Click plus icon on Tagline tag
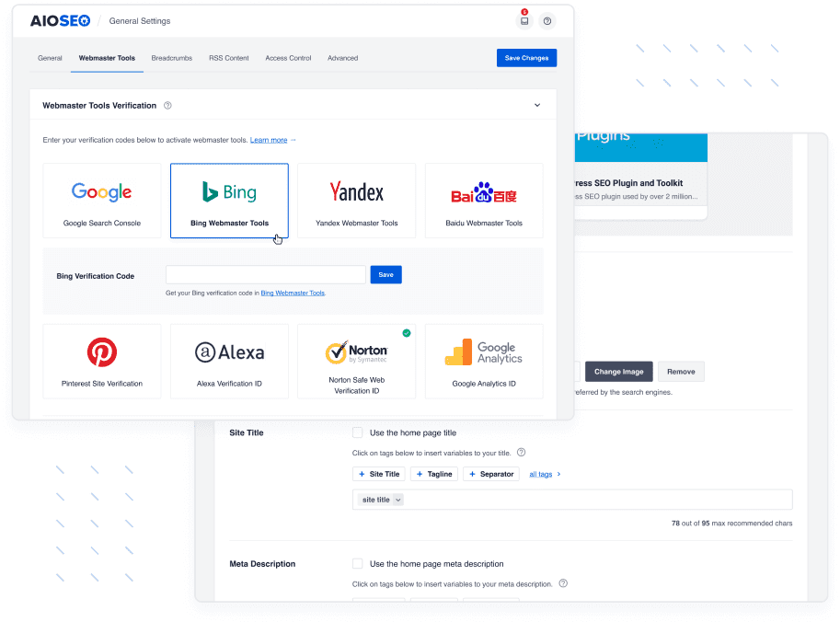The height and width of the screenshot is (622, 840). click(420, 474)
